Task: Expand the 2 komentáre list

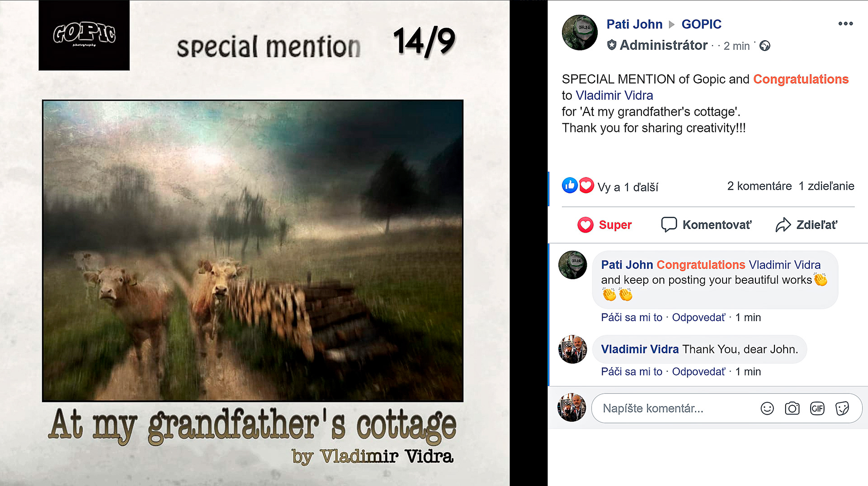Action: pos(759,186)
